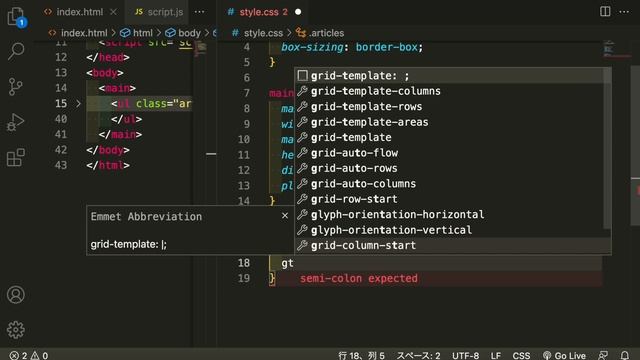This screenshot has height=360, width=640.
Task: Click feedback icon in status bar
Action: click(603, 355)
